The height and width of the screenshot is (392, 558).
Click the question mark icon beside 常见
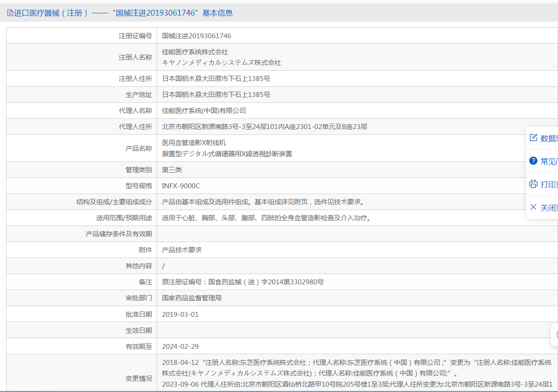(533, 161)
